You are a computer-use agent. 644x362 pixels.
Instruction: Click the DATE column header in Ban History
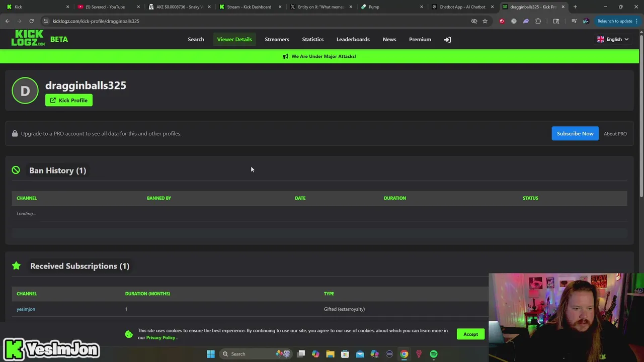[x=300, y=198]
